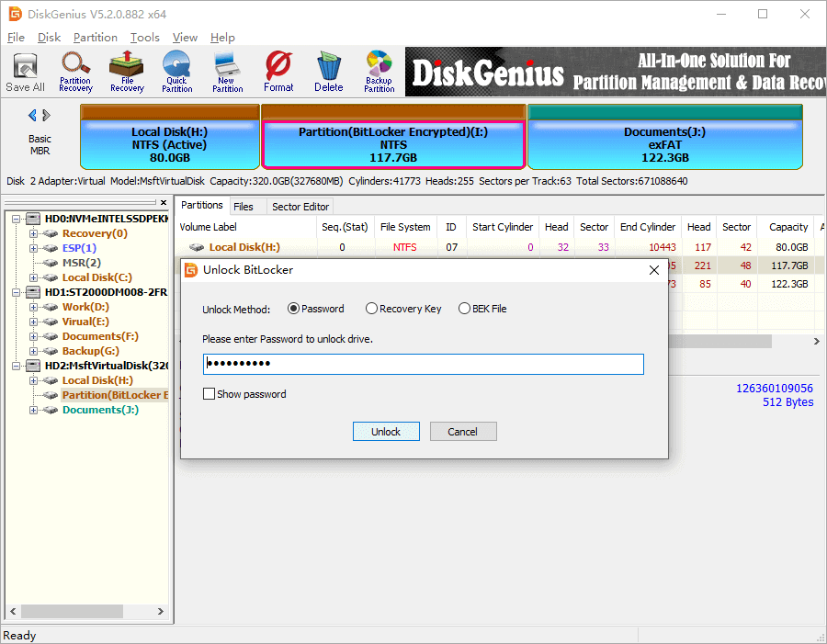Viewport: 827px width, 644px height.
Task: Cancel the Unlock BitLocker dialog
Action: [x=462, y=432]
